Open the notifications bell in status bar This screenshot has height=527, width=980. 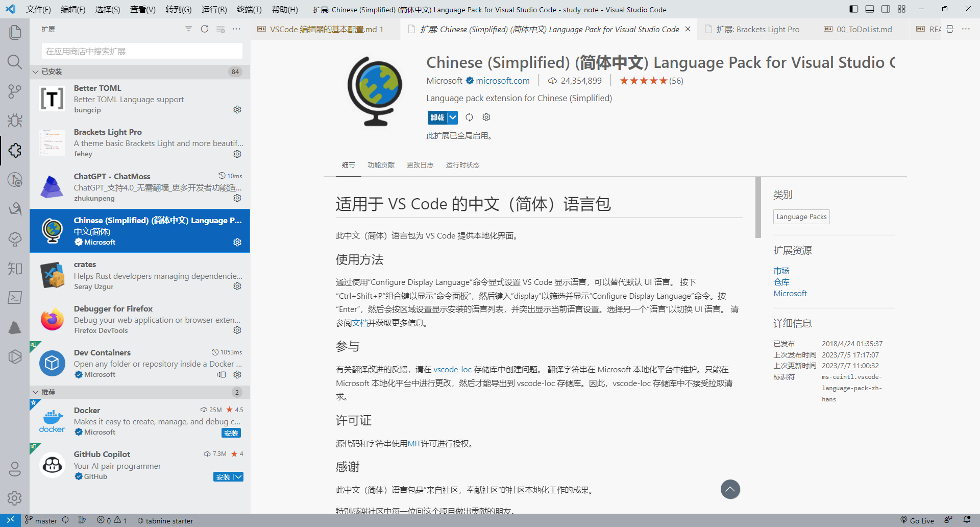pos(967,520)
